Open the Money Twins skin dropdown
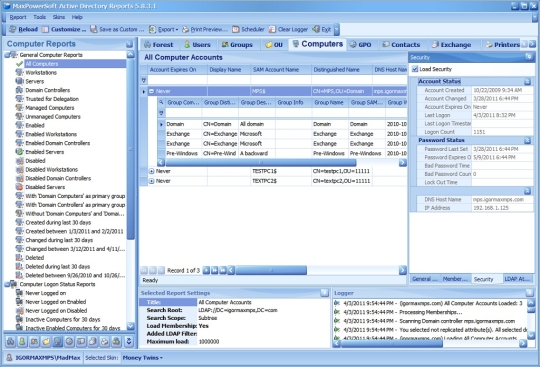The image size is (540, 367). (x=143, y=358)
